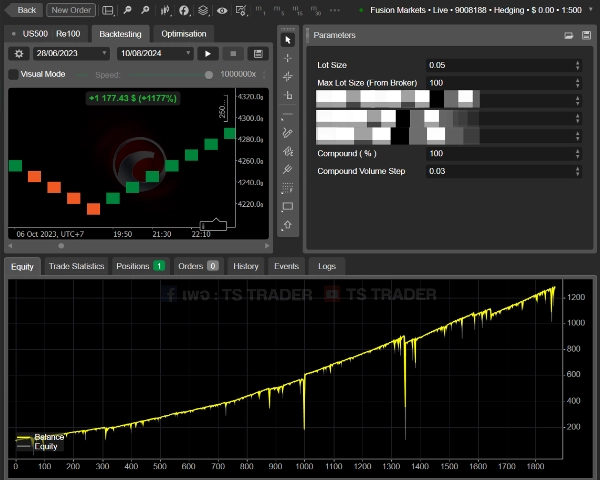Click the backtesting settings gear icon
The height and width of the screenshot is (480, 600).
click(x=19, y=53)
